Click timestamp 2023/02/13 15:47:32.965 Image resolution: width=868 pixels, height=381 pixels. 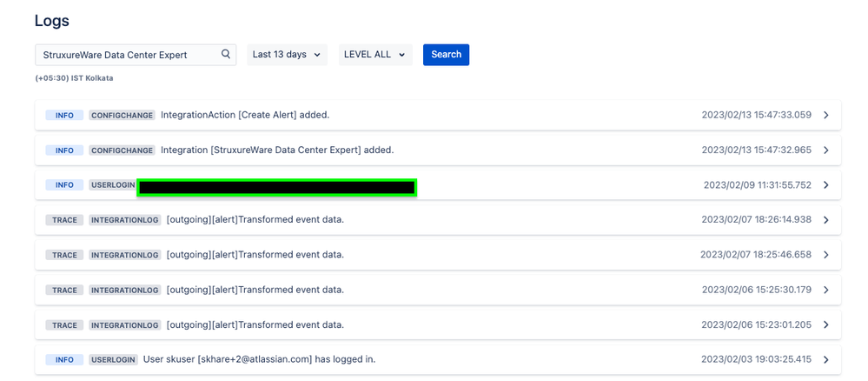pos(757,150)
